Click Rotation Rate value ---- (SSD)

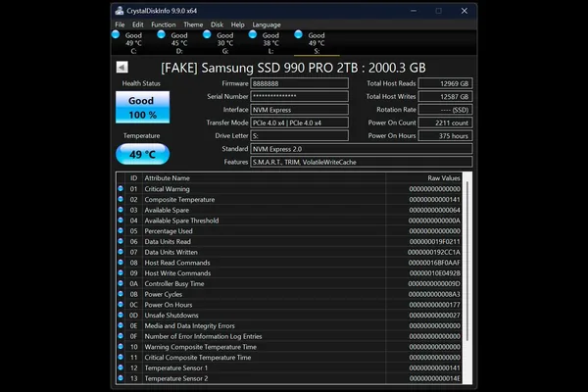tap(446, 110)
